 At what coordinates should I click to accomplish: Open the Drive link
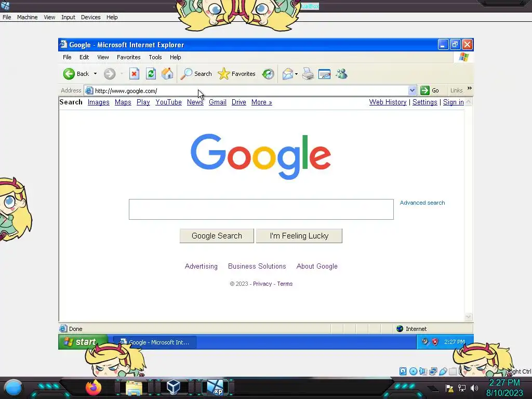[239, 102]
